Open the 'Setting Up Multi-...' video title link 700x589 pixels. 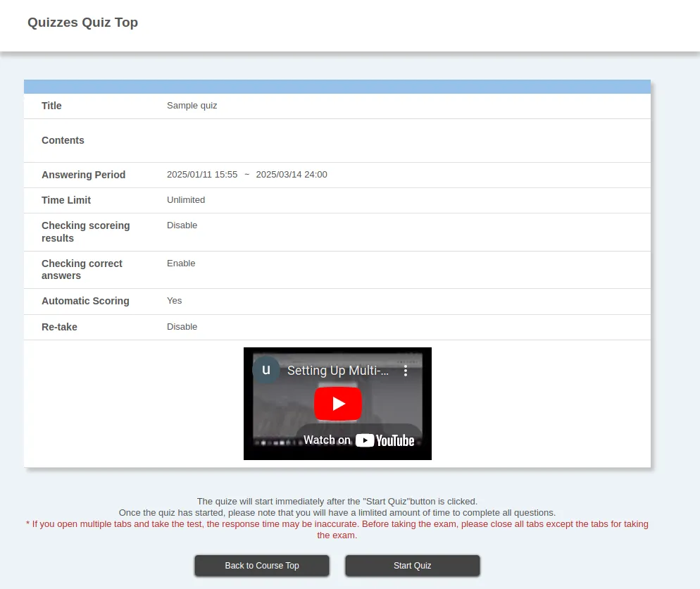tap(337, 371)
